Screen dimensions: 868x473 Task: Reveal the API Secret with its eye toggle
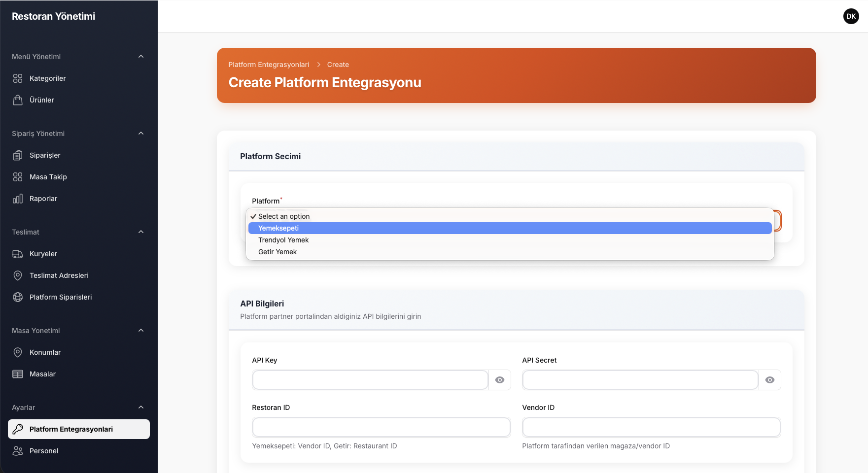tap(770, 380)
